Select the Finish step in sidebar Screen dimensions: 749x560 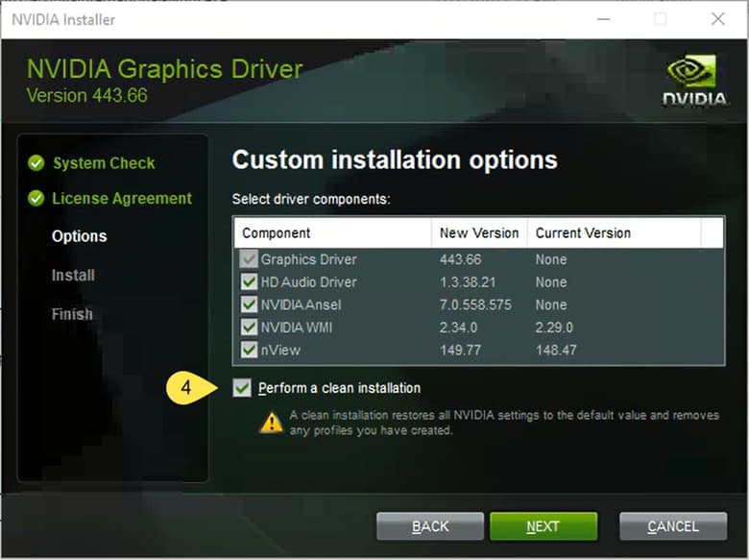click(x=72, y=314)
